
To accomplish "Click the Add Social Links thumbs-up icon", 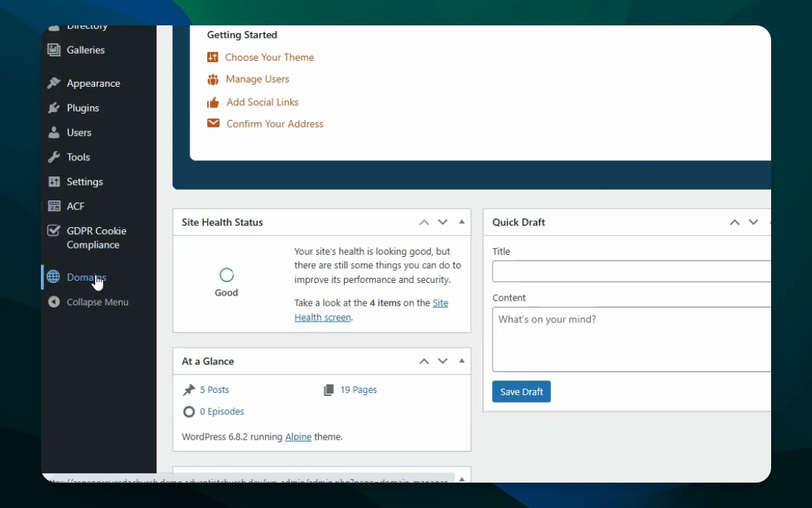I will pyautogui.click(x=213, y=102).
